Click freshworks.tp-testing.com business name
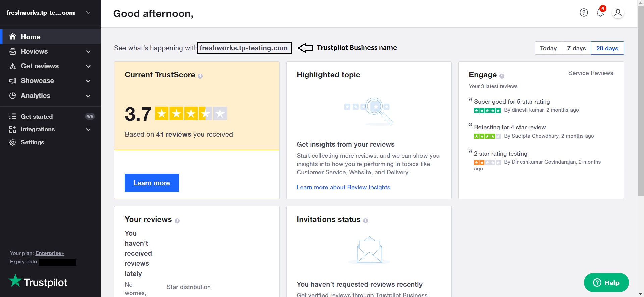This screenshot has width=644, height=297. click(x=244, y=48)
